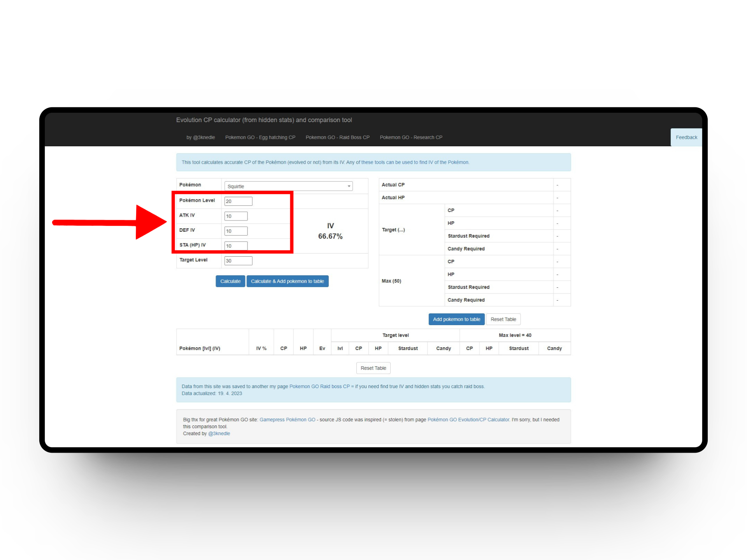This screenshot has height=560, width=747.
Task: Open the Gamepress Pokémon GO link
Action: [287, 420]
